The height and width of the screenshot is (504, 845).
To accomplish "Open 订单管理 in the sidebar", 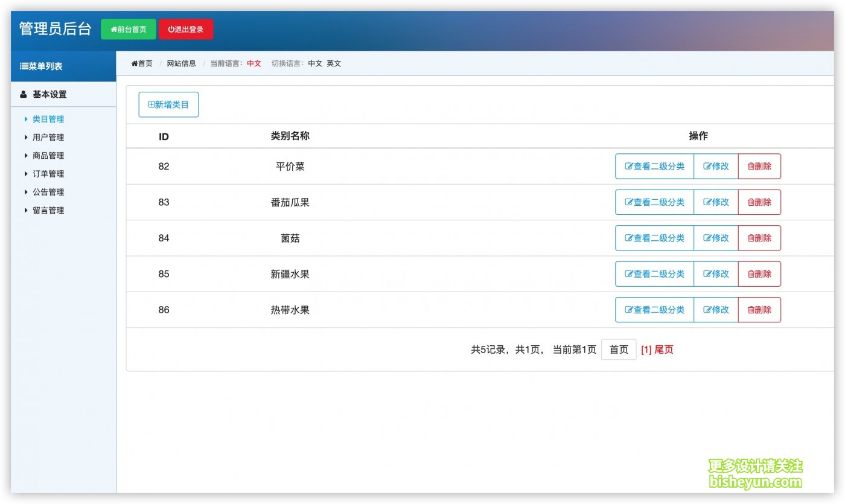I will tap(48, 174).
